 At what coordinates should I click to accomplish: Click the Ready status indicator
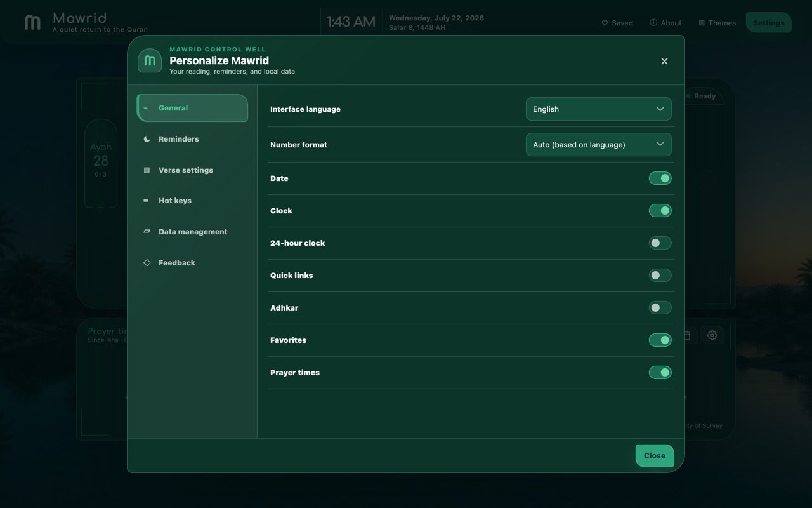700,97
